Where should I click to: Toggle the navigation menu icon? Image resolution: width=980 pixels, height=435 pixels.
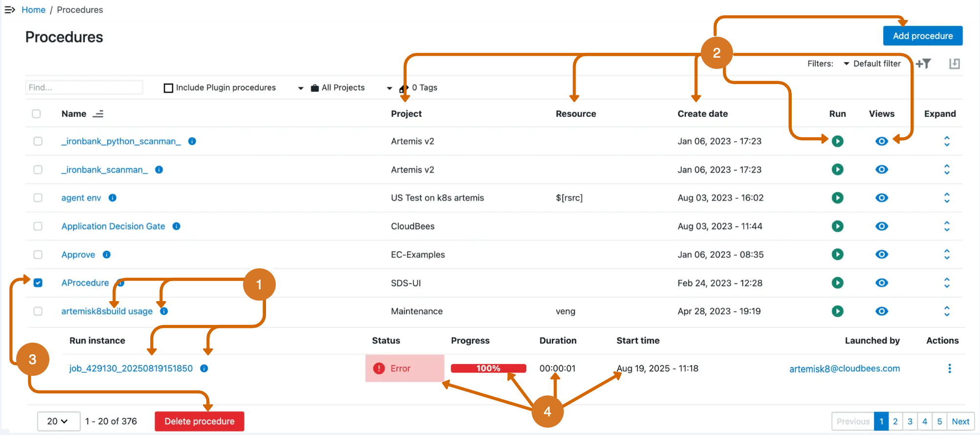pos(10,10)
